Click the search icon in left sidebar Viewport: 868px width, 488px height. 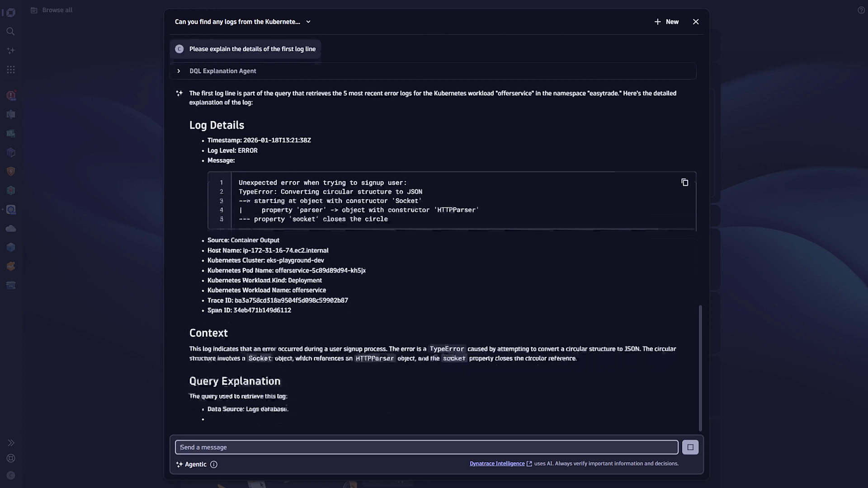(x=10, y=31)
